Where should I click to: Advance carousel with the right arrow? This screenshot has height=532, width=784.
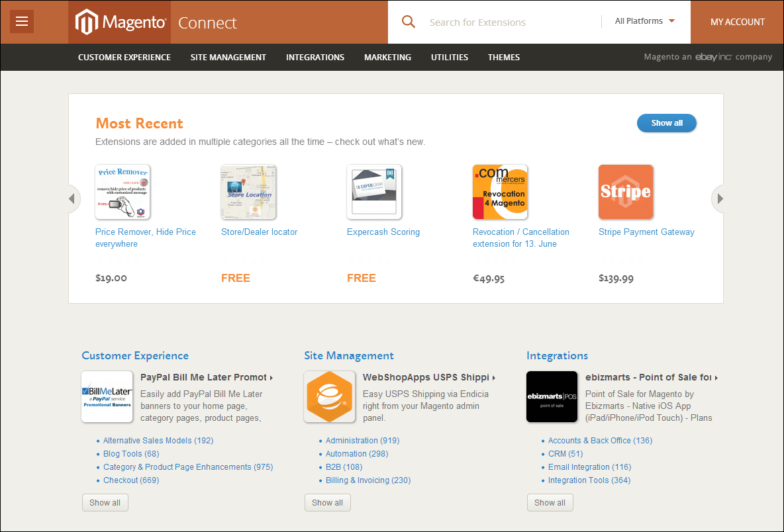click(x=718, y=199)
